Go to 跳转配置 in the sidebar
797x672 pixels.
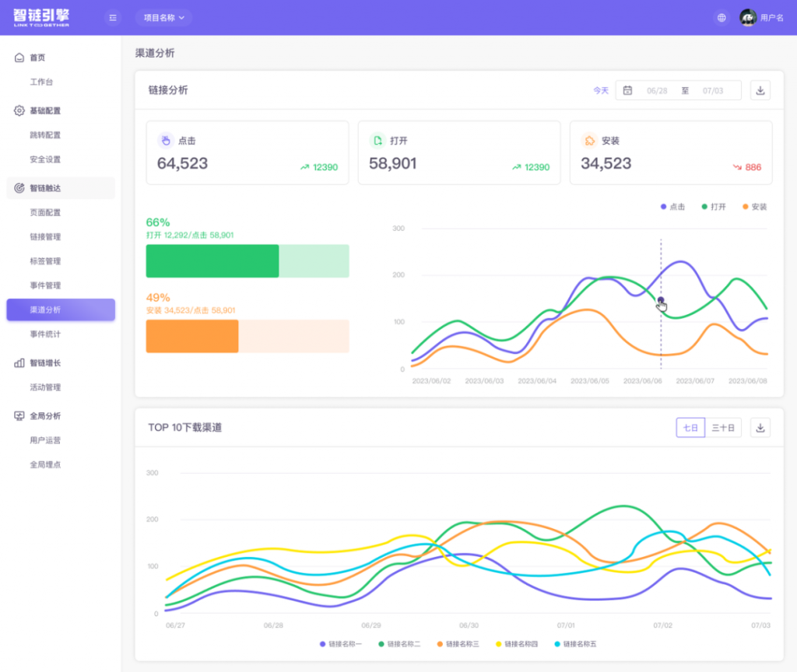[x=45, y=135]
